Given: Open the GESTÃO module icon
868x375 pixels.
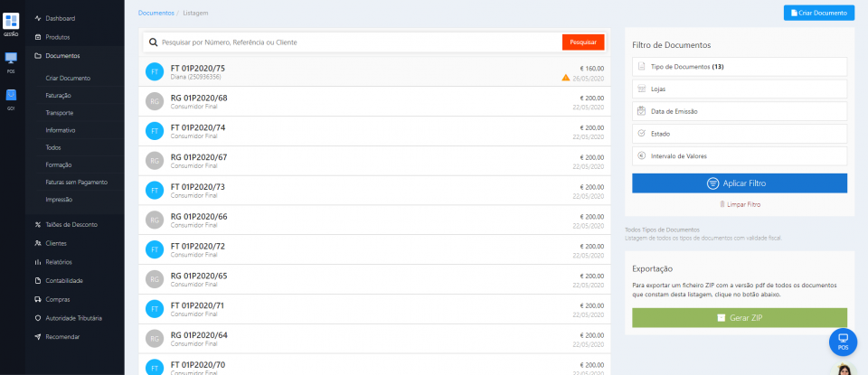Looking at the screenshot, I should [x=11, y=22].
